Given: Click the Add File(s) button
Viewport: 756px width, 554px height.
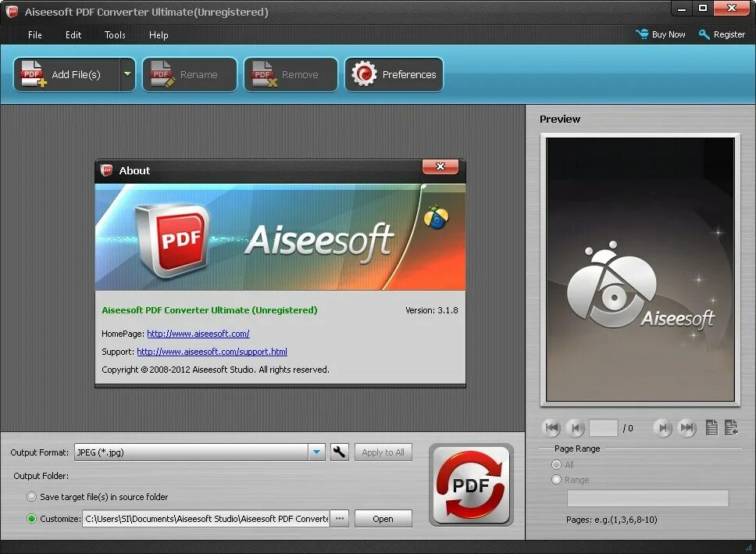Looking at the screenshot, I should 67,74.
